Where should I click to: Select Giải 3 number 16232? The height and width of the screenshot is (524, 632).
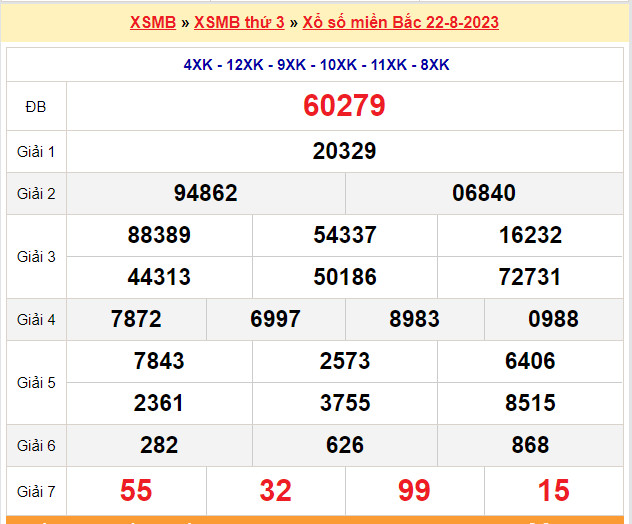[530, 235]
